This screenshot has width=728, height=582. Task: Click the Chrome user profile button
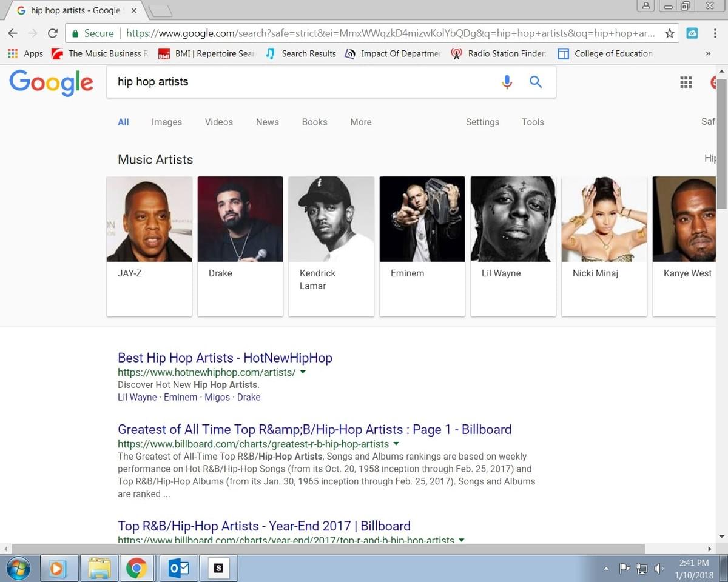646,5
